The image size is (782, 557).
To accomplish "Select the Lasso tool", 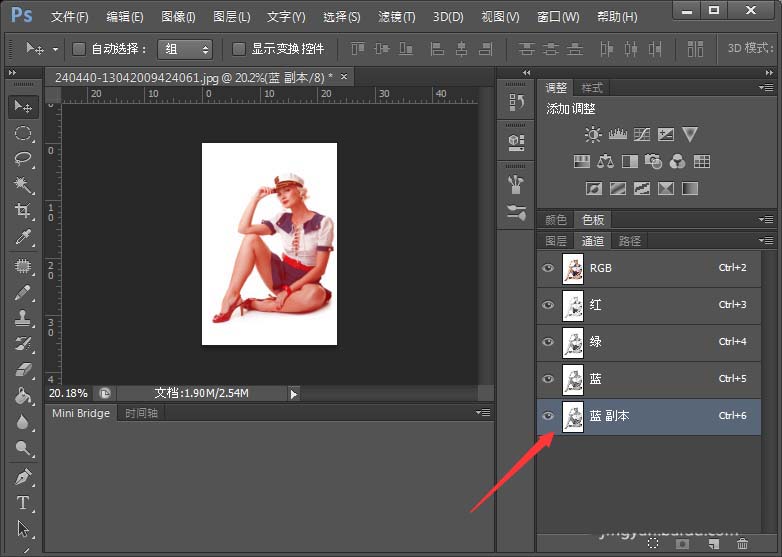I will (x=23, y=159).
